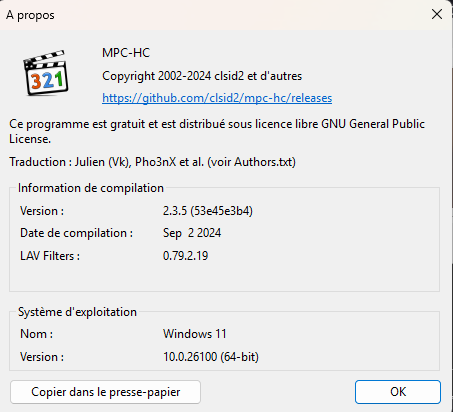Click the GNU General Public License paragraph

[217, 131]
